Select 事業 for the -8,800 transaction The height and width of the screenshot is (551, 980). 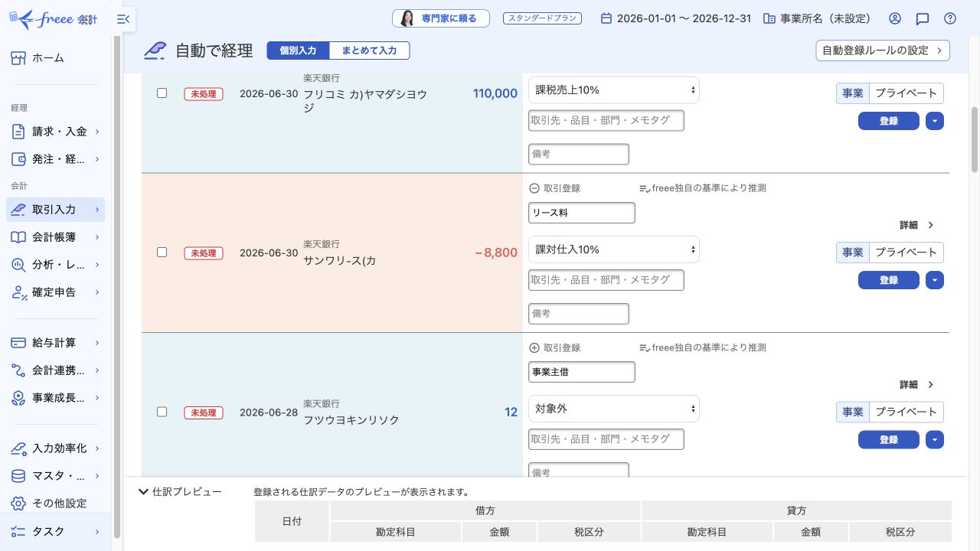coord(853,253)
